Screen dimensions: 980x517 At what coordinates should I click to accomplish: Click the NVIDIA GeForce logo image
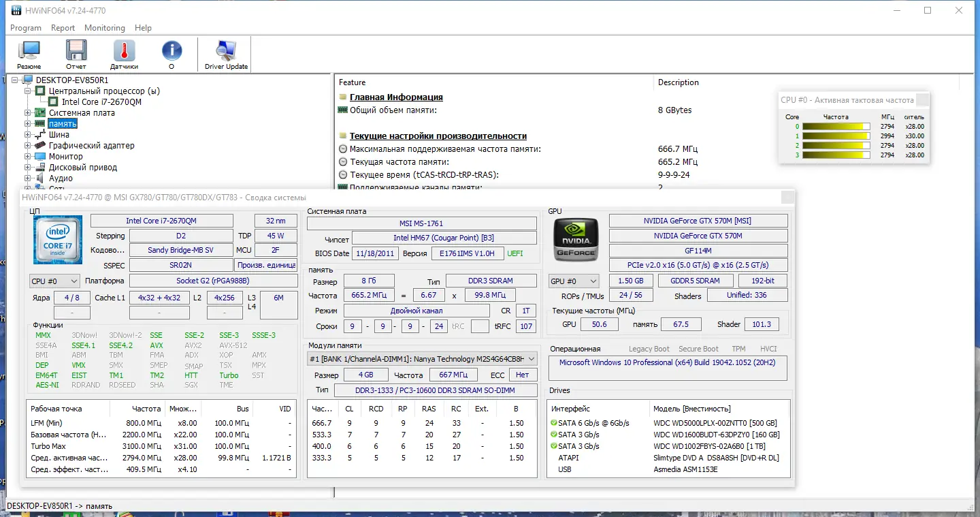click(x=576, y=240)
